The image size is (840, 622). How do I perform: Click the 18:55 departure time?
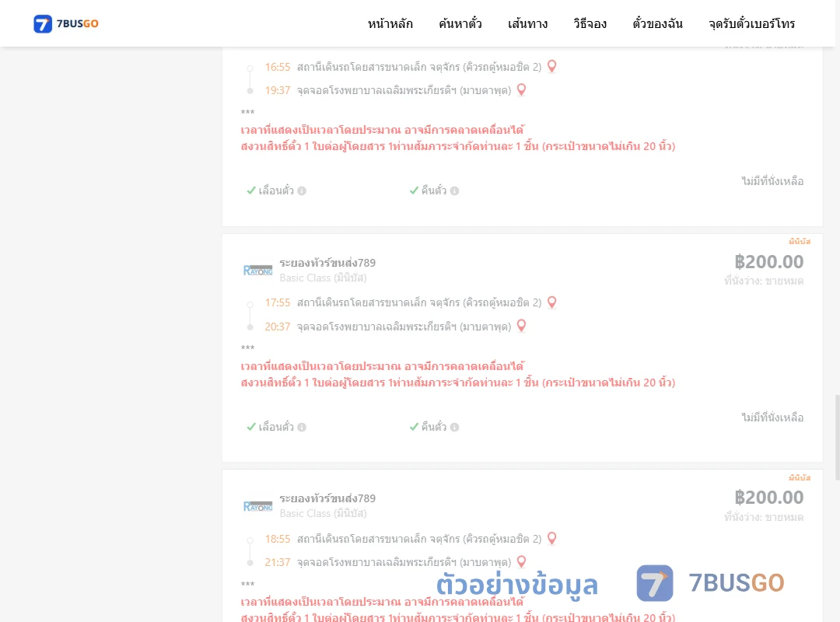(278, 539)
